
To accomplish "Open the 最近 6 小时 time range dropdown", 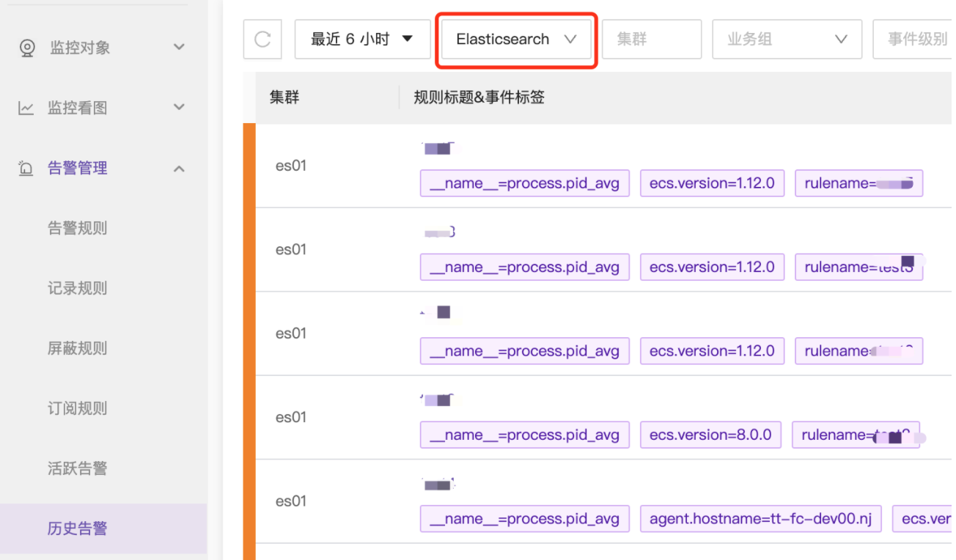I will [362, 40].
